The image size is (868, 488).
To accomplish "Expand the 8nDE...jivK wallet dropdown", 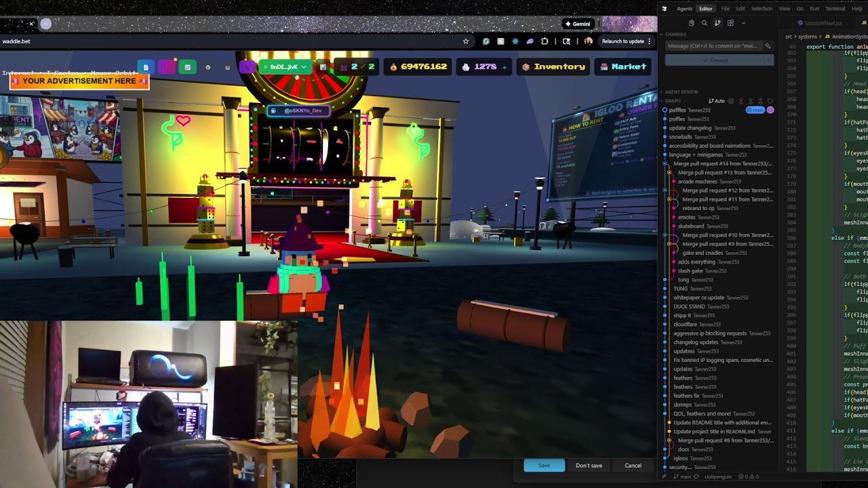I will [285, 66].
